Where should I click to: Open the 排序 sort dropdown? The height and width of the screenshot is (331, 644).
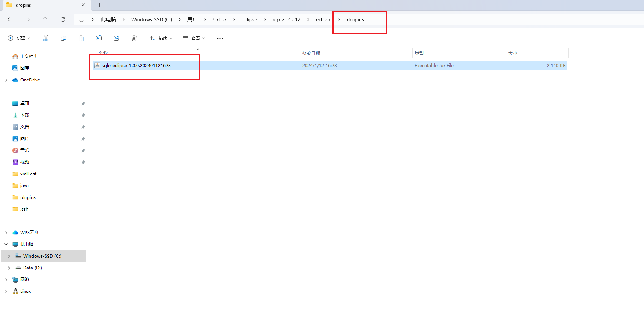[161, 38]
